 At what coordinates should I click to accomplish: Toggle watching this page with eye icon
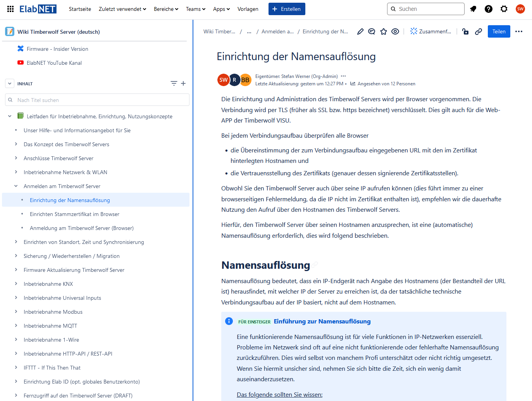point(395,31)
